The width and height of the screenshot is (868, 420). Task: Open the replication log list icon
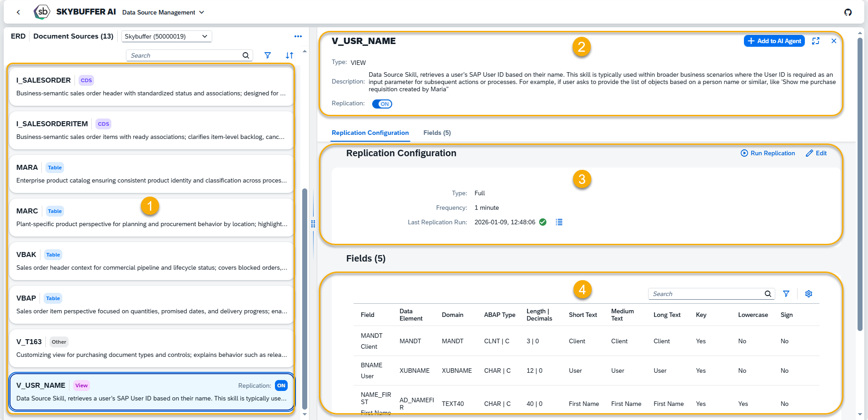[559, 222]
